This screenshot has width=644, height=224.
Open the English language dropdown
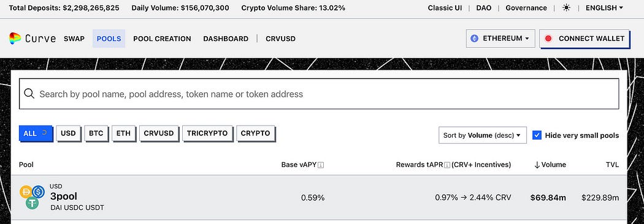(604, 8)
